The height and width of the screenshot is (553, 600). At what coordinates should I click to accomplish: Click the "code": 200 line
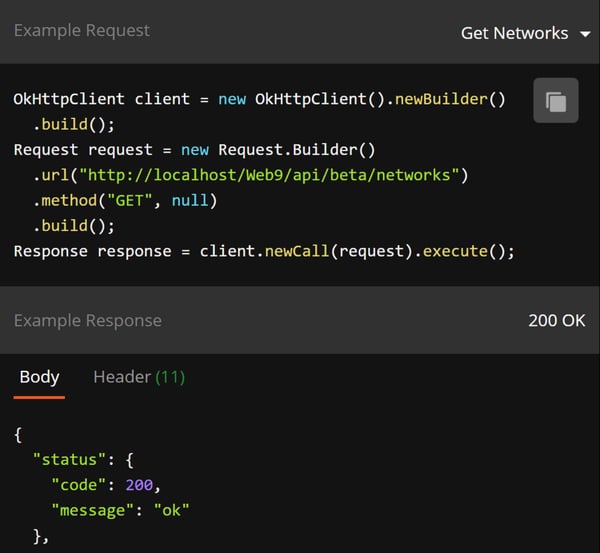point(106,485)
